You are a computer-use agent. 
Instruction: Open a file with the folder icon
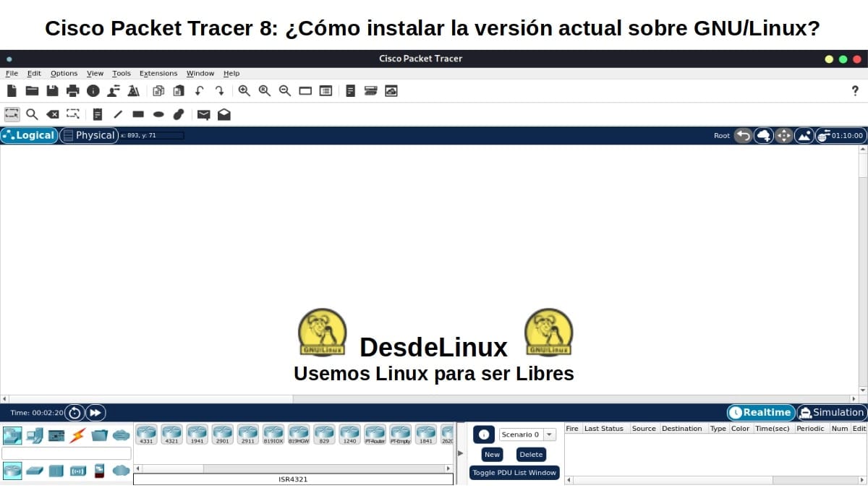[x=32, y=90]
